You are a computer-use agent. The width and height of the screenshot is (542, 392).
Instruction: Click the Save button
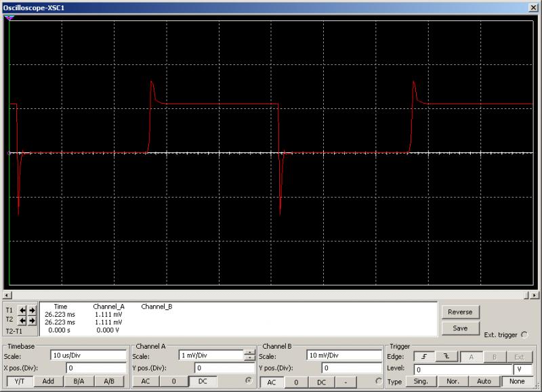click(460, 328)
